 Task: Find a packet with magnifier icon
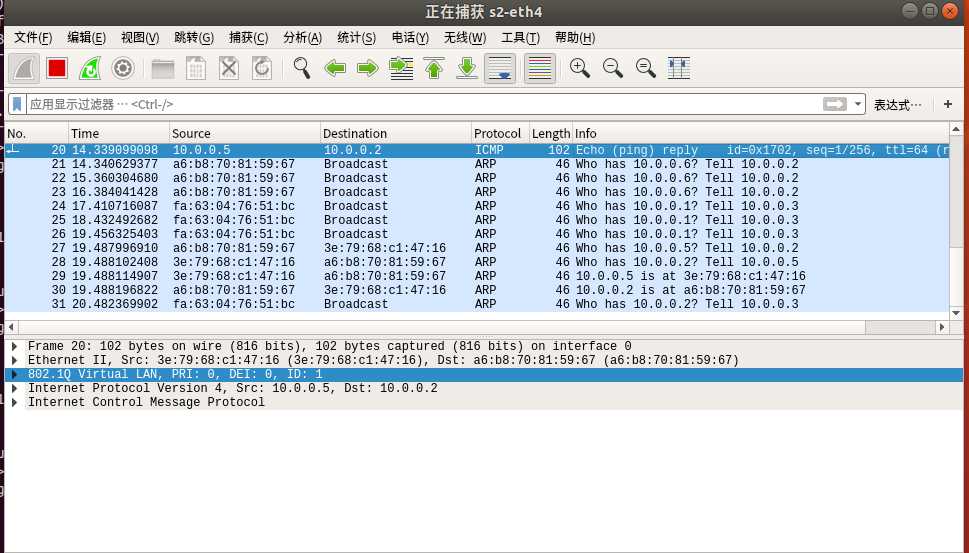pyautogui.click(x=302, y=68)
